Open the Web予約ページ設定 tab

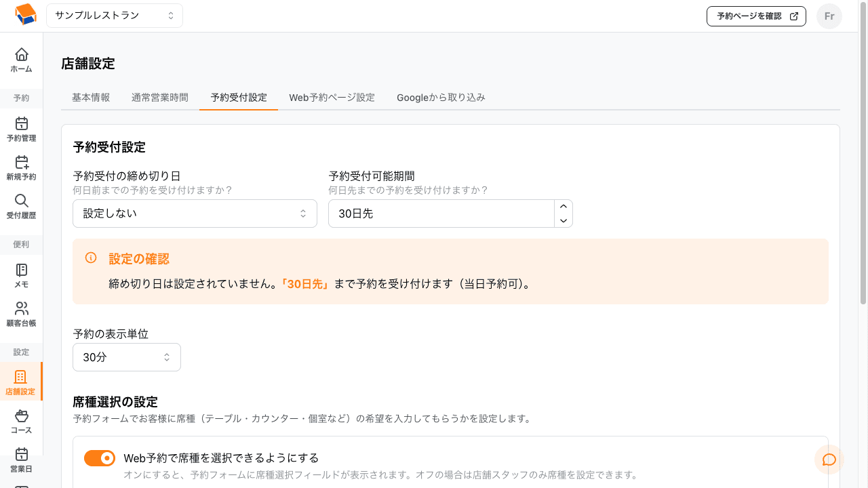(332, 97)
